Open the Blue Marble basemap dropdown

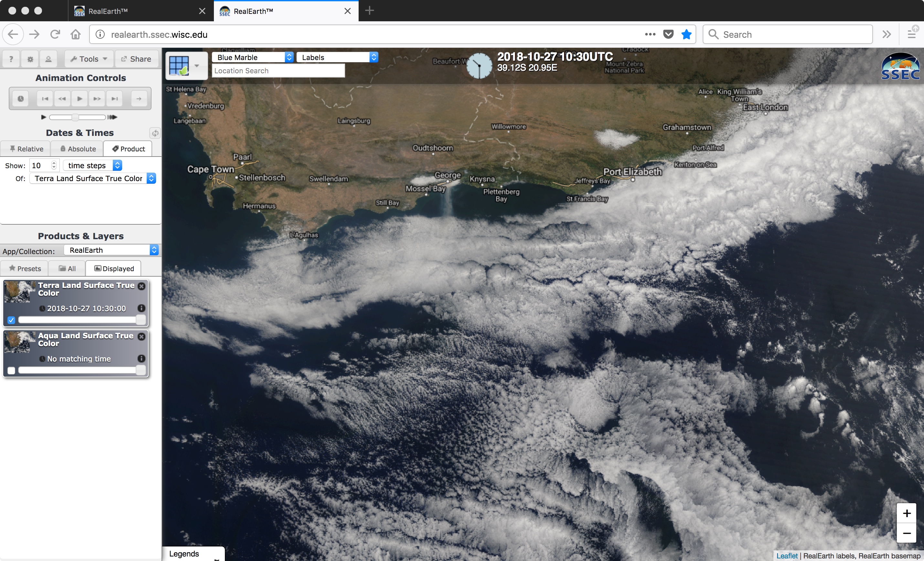(x=252, y=57)
